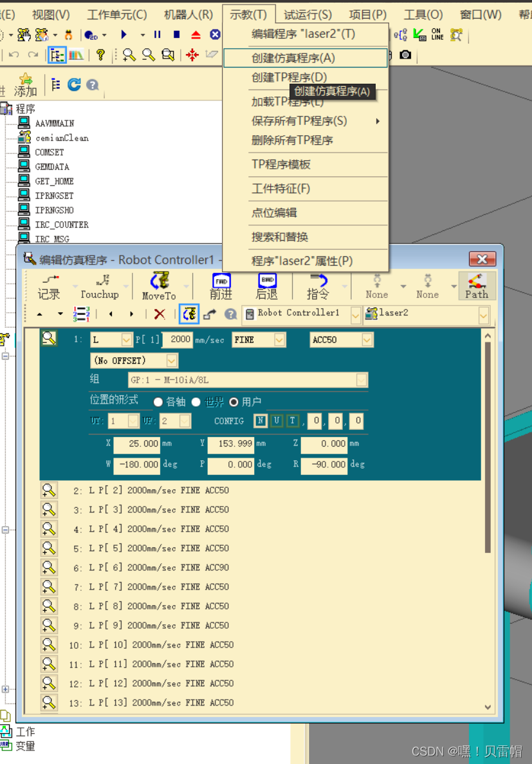The width and height of the screenshot is (532, 764).
Task: Open the Robot Controller1 dropdown
Action: pos(356,315)
